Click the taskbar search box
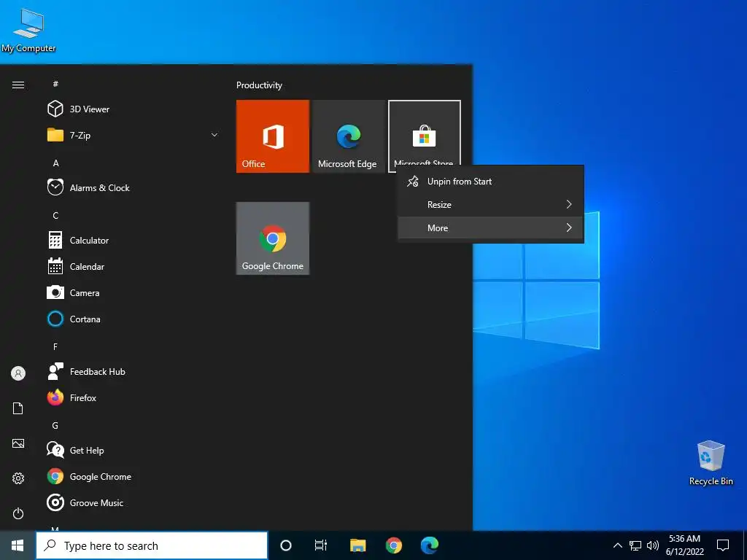 pos(152,545)
